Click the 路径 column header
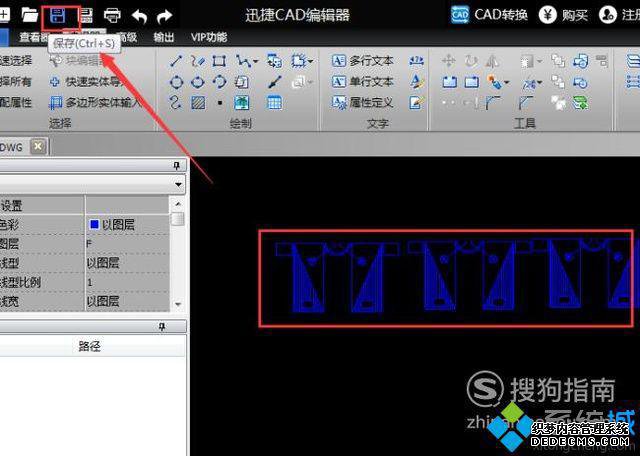640x456 pixels. 89,347
